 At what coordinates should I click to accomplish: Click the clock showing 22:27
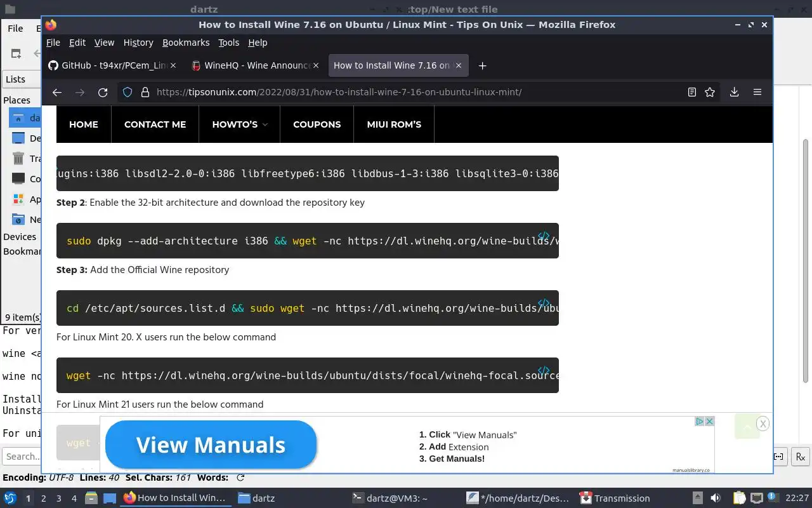point(797,498)
